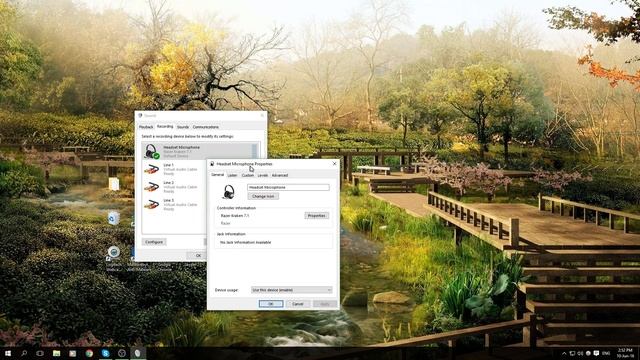
Task: Open Skype from taskbar
Action: point(105,353)
